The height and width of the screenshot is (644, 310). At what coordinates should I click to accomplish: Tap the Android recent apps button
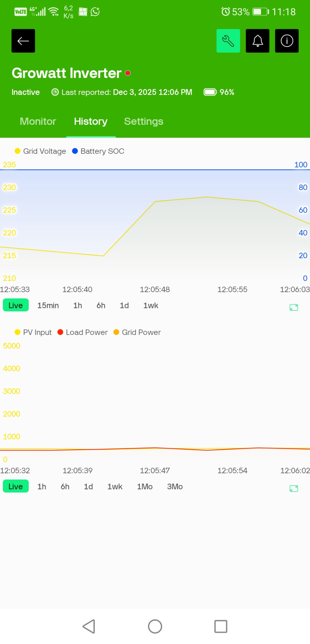coord(221,626)
